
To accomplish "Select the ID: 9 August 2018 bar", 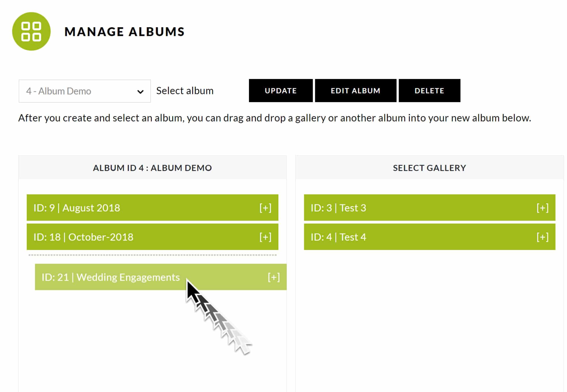I will pos(153,207).
